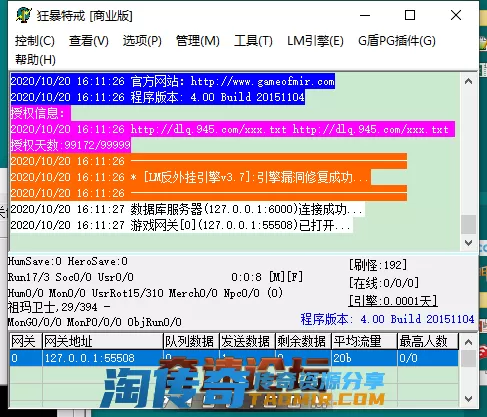Click the 官方网站 gameofmir.com log line

[x=173, y=81]
